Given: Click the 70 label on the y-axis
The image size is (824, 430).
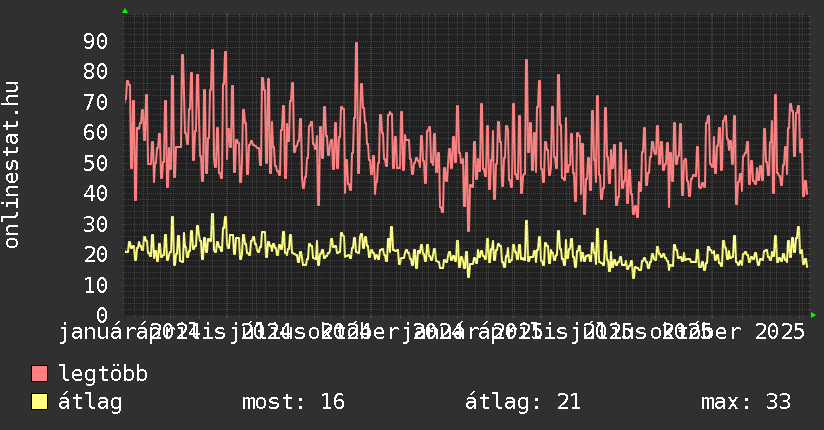Looking at the screenshot, I should (x=95, y=102).
